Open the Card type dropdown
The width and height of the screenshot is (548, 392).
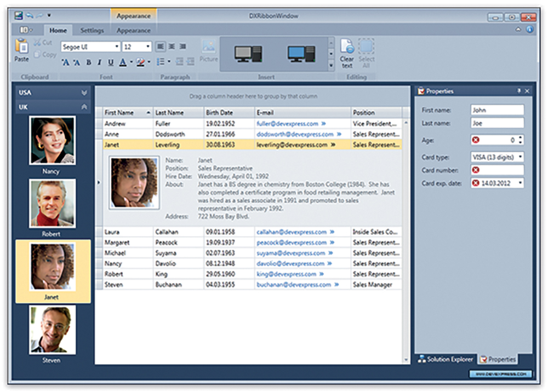(520, 157)
